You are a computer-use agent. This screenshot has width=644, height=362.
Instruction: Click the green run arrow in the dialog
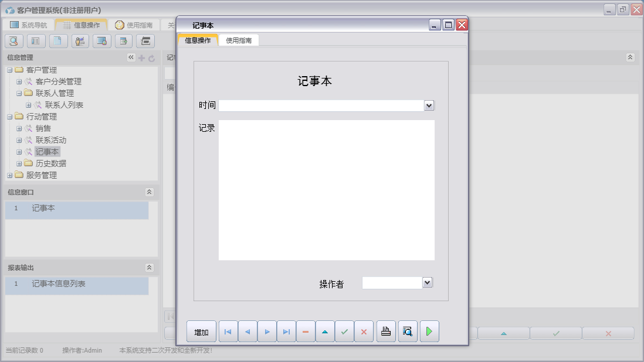[x=429, y=331]
